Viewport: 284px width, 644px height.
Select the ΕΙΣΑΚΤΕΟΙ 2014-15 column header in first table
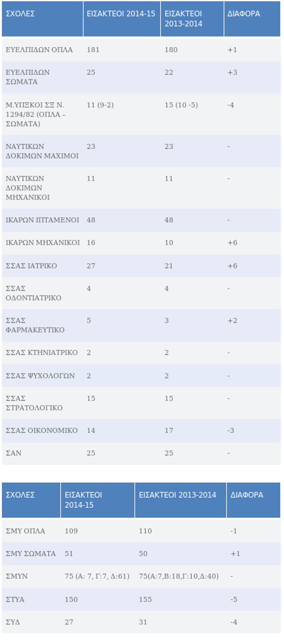point(122,19)
